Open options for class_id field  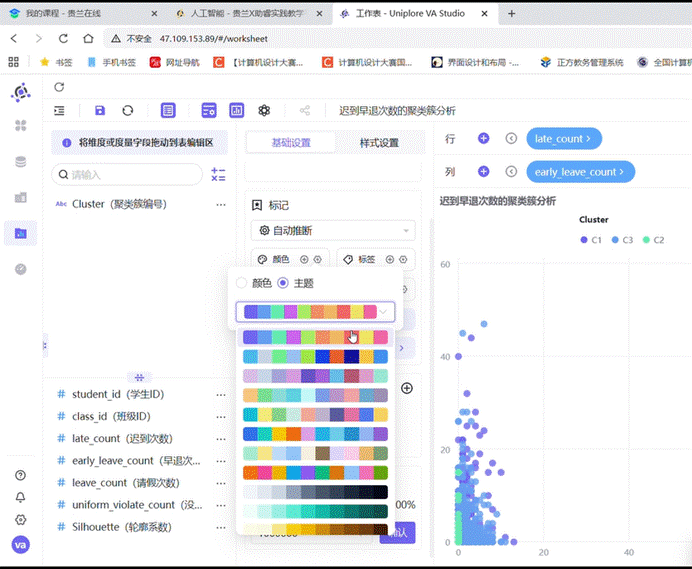pyautogui.click(x=221, y=417)
